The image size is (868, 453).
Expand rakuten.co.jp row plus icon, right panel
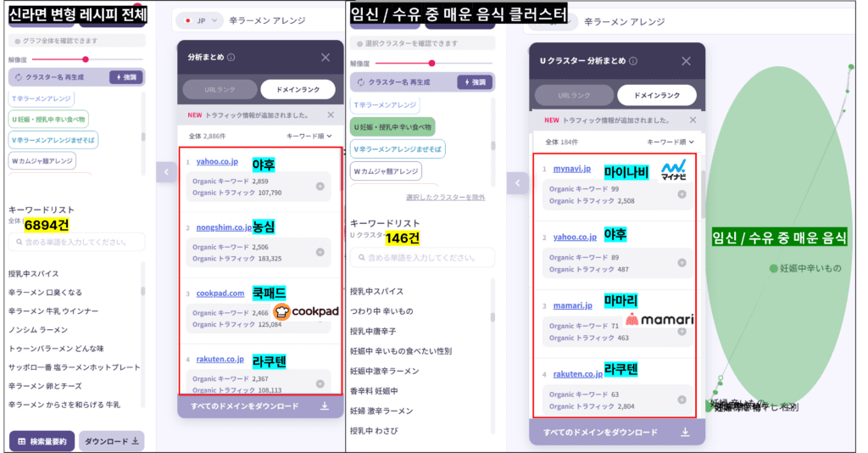(x=682, y=400)
